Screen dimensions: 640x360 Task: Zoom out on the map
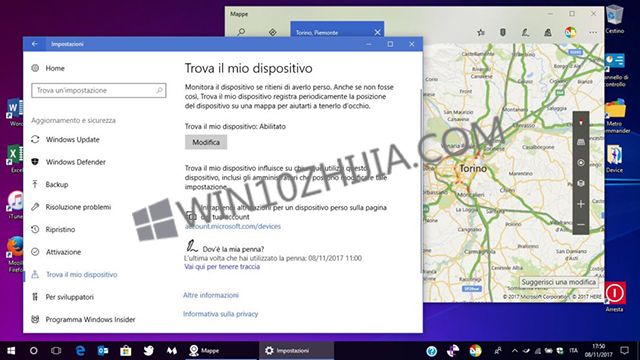pos(581,224)
